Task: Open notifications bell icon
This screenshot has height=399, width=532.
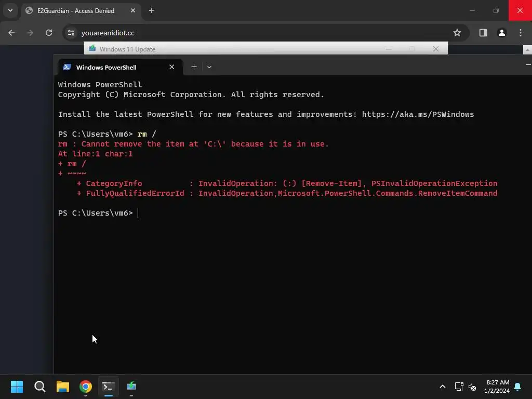Action: [x=518, y=387]
